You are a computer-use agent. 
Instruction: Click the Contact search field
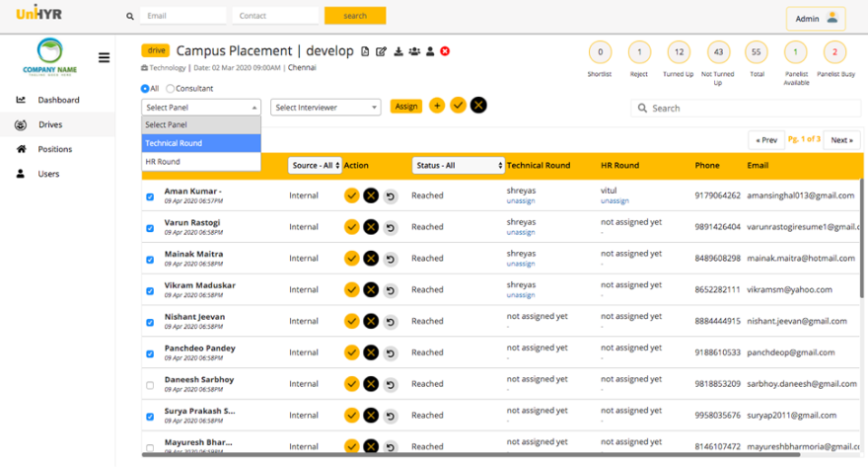pos(275,16)
